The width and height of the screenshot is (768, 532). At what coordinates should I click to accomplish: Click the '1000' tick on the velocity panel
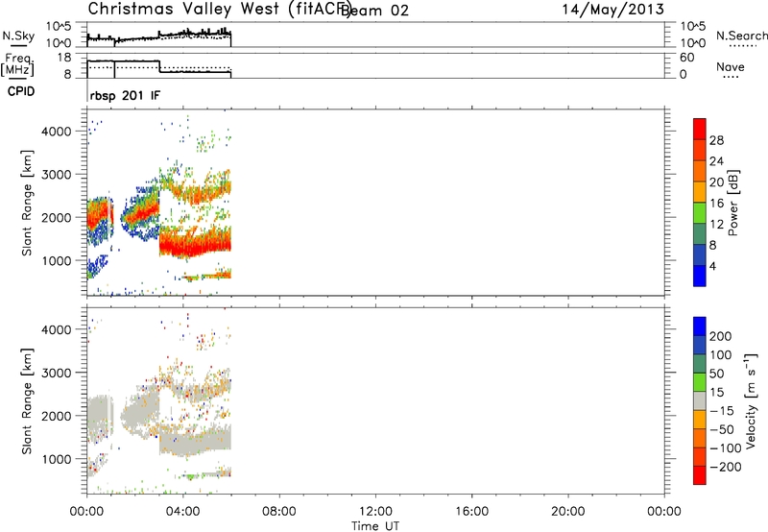(x=57, y=459)
